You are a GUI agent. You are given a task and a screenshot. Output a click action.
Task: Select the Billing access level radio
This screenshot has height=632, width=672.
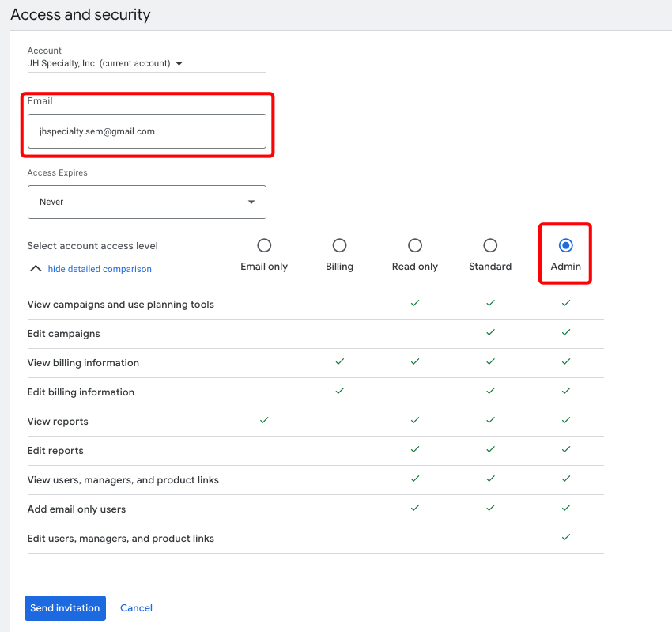(339, 246)
